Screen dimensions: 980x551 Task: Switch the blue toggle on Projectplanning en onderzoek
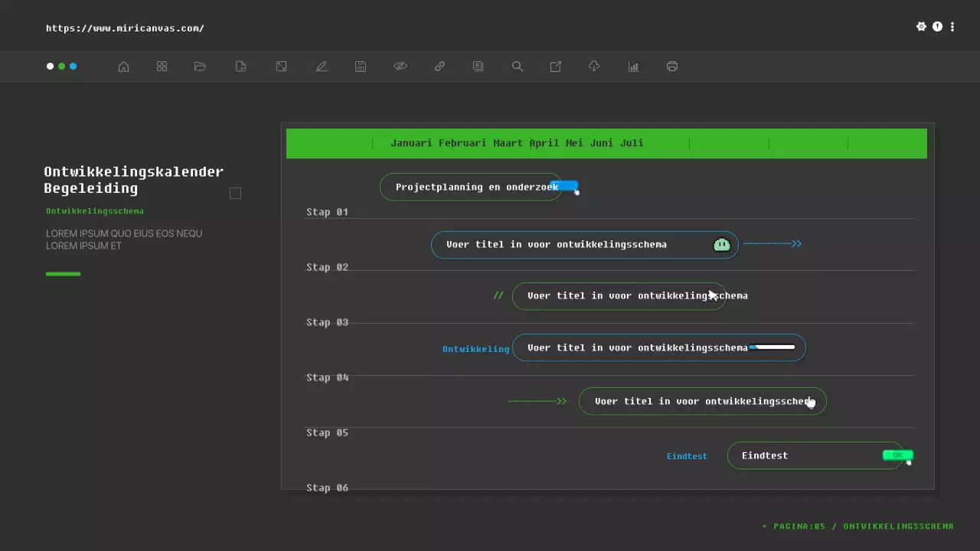tap(565, 186)
